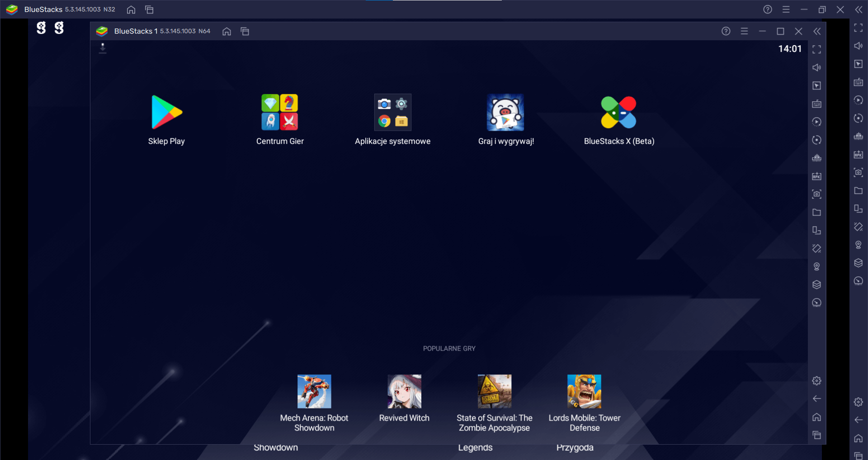This screenshot has height=460, width=868.
Task: Click download indicator in BlueStacks 1 status bar
Action: point(103,48)
